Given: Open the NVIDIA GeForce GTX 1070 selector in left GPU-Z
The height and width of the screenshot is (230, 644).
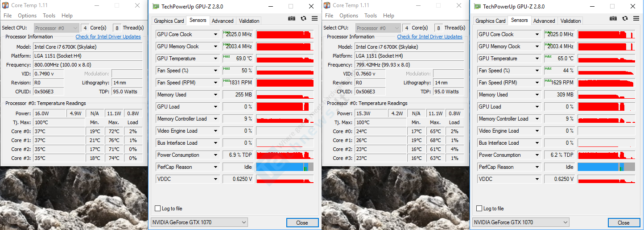Looking at the screenshot, I should 199,222.
